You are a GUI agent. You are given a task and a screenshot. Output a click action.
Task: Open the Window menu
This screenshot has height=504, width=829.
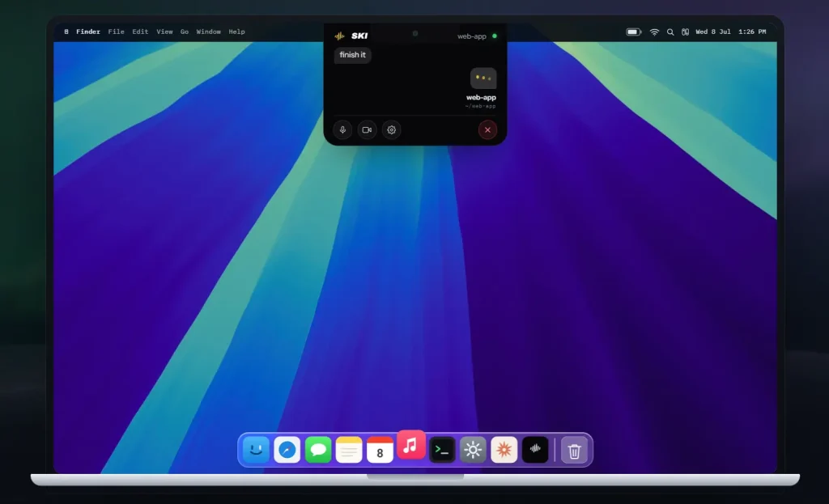point(209,32)
